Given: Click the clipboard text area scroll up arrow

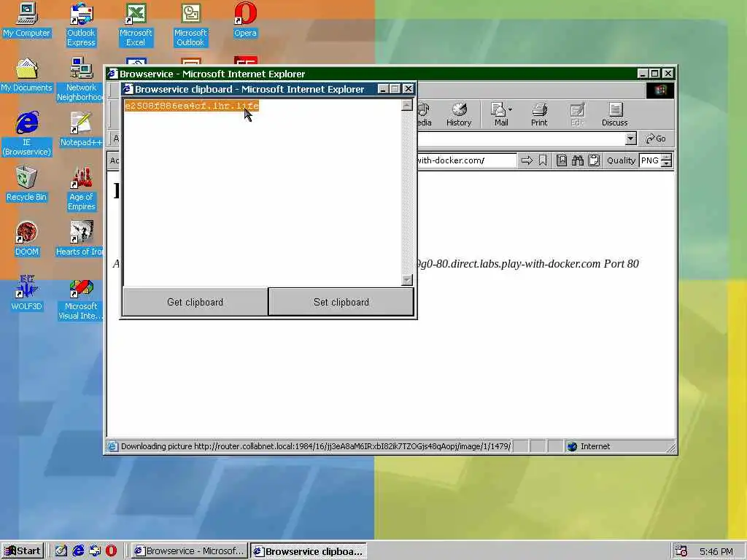Looking at the screenshot, I should (407, 105).
